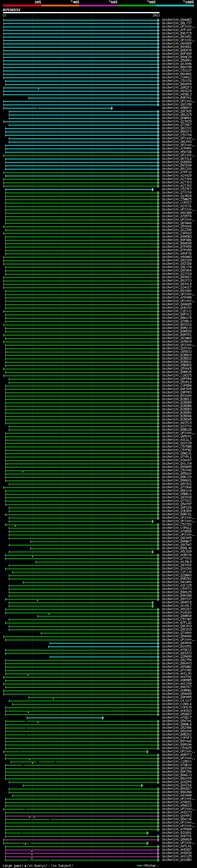The image size is (197, 868).
Task: Select the UniRef100_Q0JKH6 label
Action: [x=177, y=64]
